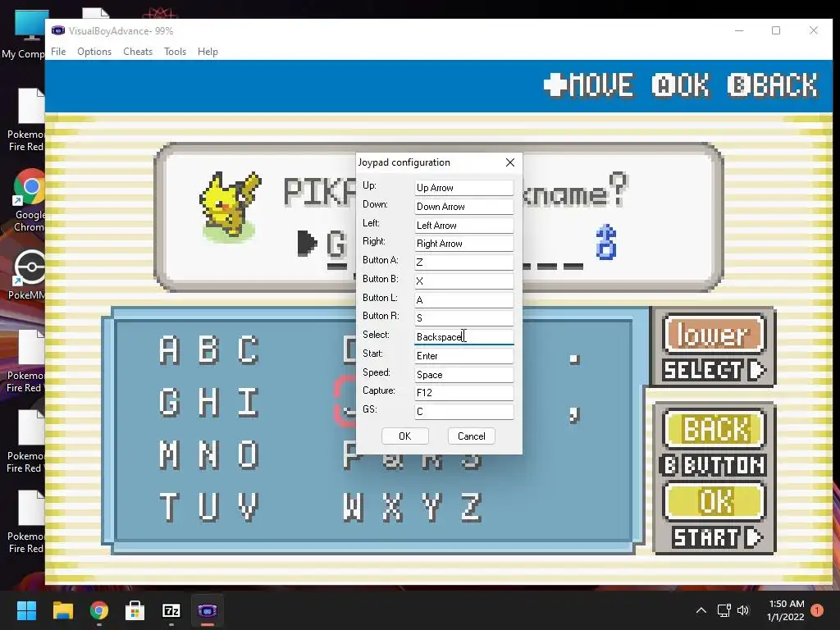Image resolution: width=840 pixels, height=630 pixels.
Task: Click the letter Z on the game keyboard
Action: (471, 507)
